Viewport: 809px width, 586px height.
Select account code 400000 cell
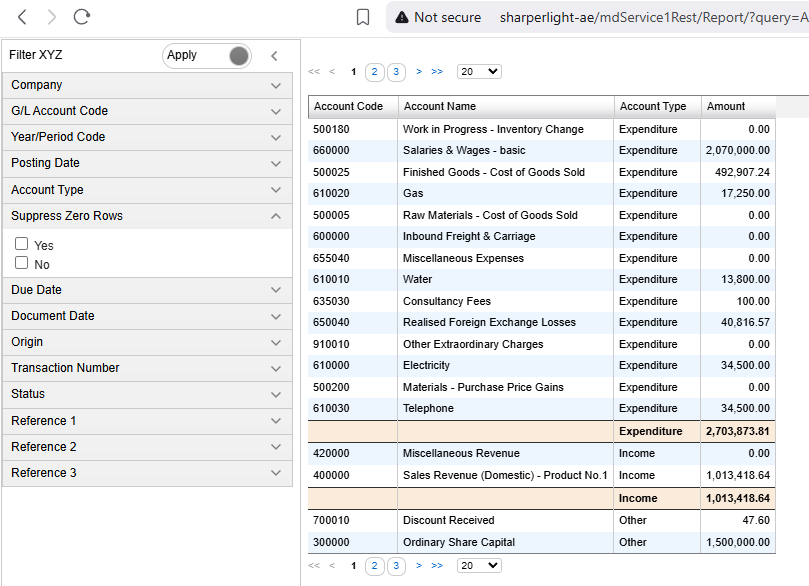353,476
